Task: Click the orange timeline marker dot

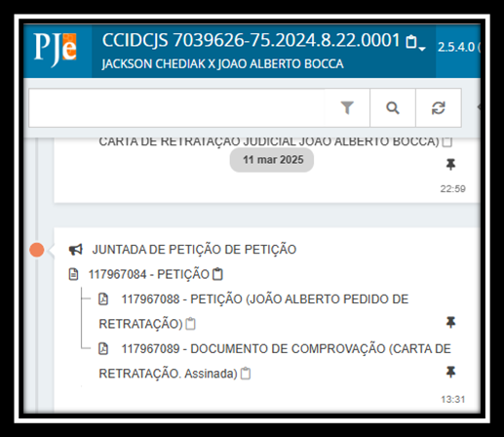Action: 37,250
